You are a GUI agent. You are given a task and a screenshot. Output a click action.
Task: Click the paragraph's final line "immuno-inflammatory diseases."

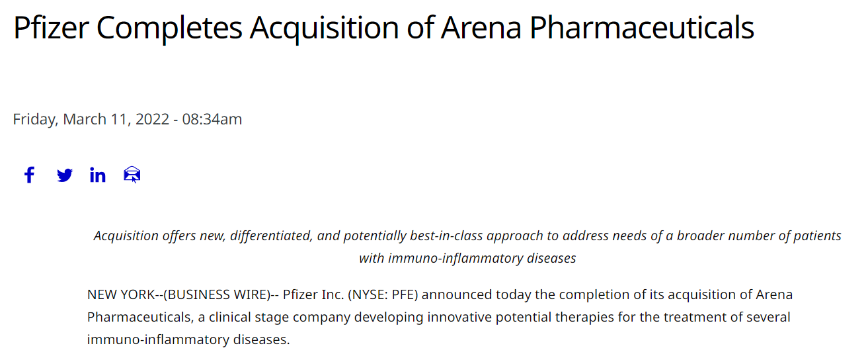188,340
